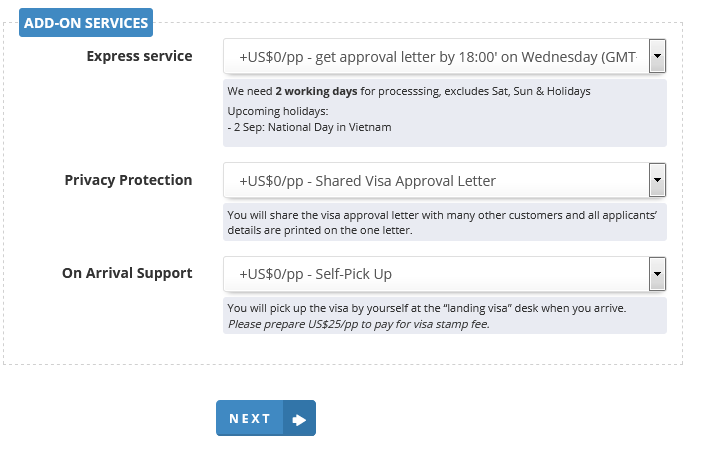Click the On Arrival Support dropdown arrow
Image resolution: width=701 pixels, height=460 pixels.
pyautogui.click(x=657, y=273)
